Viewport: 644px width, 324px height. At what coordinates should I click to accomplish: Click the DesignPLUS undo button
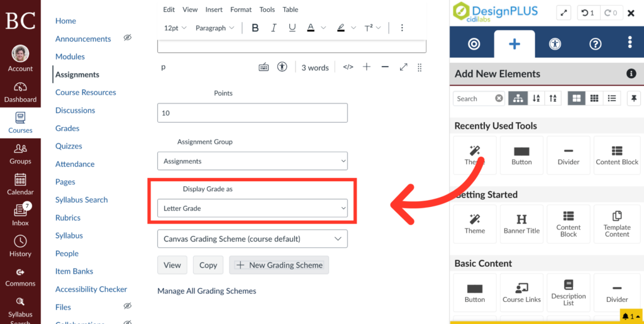pos(588,13)
